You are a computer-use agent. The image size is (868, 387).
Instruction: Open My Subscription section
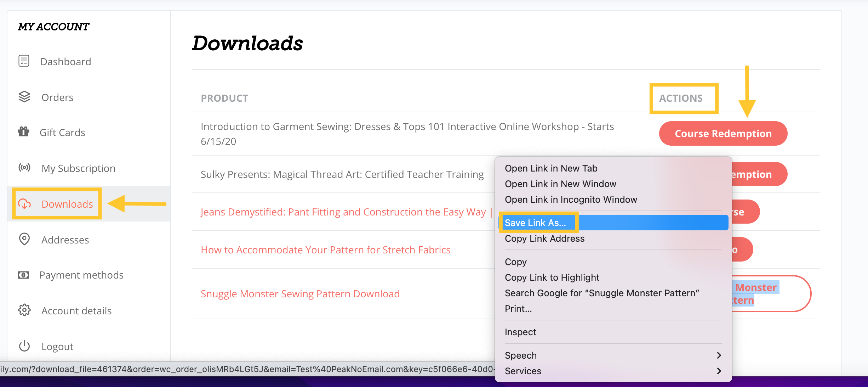(x=78, y=168)
